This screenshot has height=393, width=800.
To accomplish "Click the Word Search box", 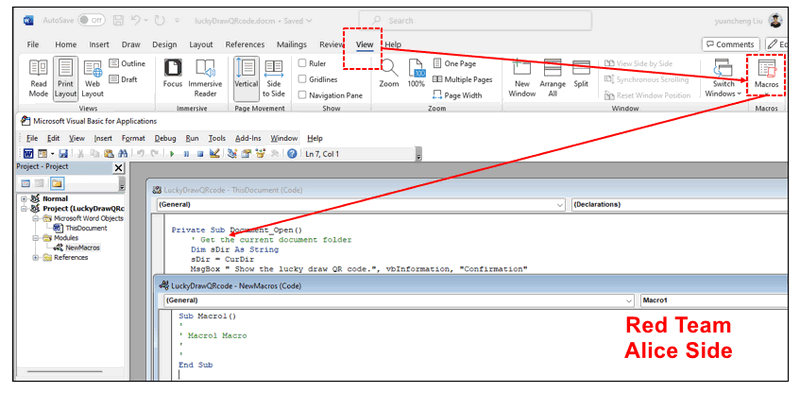I will (476, 20).
